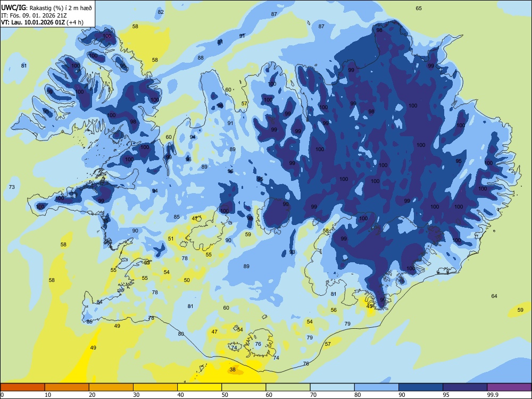Pick the yellow-green 50–60 legend swatch
The width and height of the screenshot is (532, 399).
click(244, 387)
